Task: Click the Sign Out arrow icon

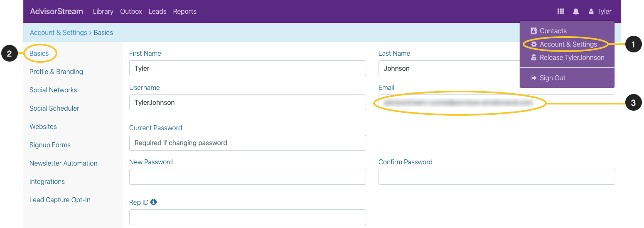Action: pyautogui.click(x=534, y=78)
